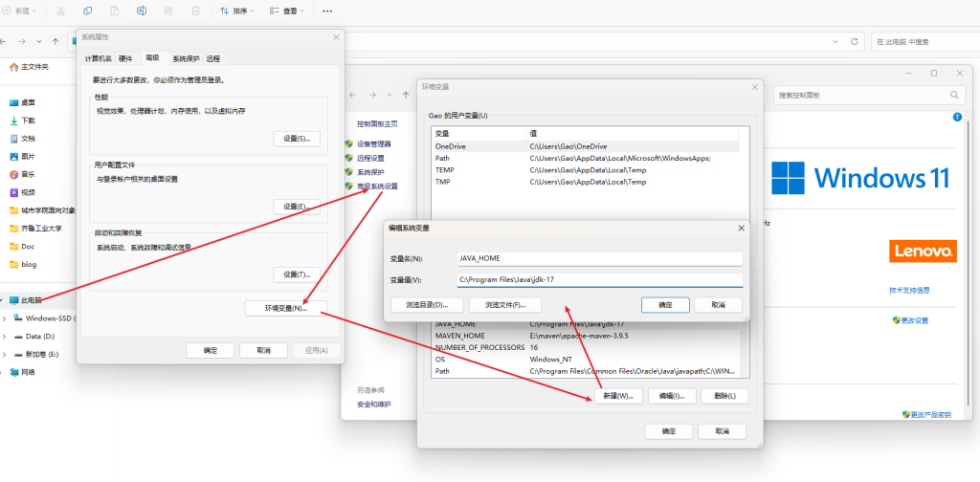Expand the Data (D:) drive node
This screenshot has height=482, width=980.
tap(5, 337)
